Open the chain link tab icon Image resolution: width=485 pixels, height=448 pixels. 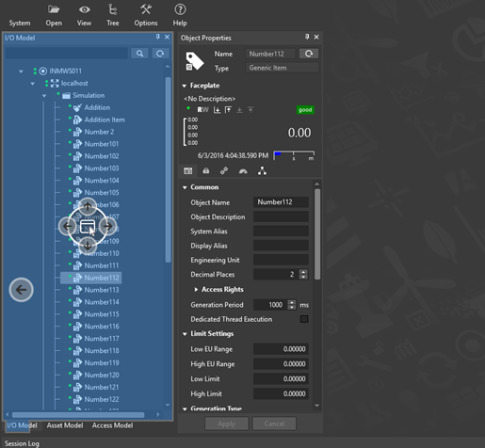(224, 171)
